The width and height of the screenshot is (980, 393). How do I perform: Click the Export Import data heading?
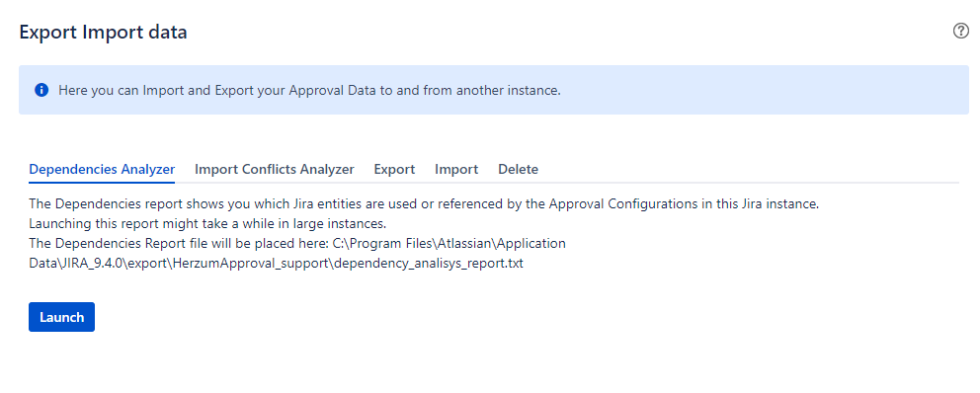[103, 32]
